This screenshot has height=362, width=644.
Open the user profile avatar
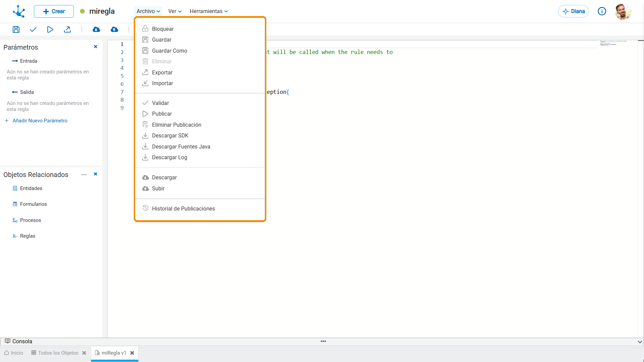click(623, 11)
